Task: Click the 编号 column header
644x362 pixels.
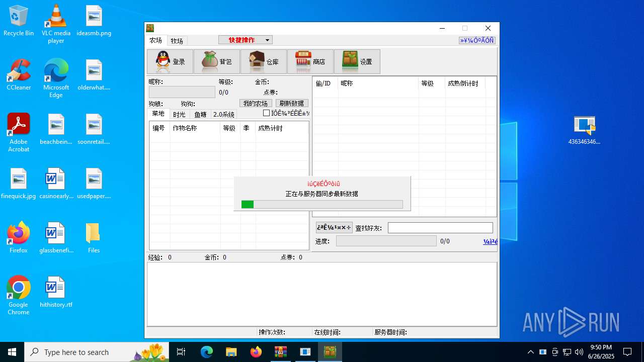Action: 160,128
